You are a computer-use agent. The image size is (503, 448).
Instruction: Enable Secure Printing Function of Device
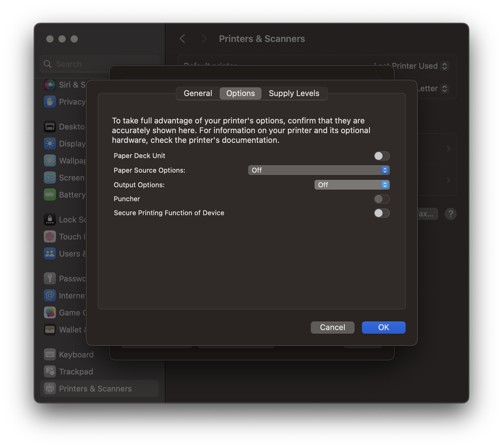pyautogui.click(x=382, y=213)
